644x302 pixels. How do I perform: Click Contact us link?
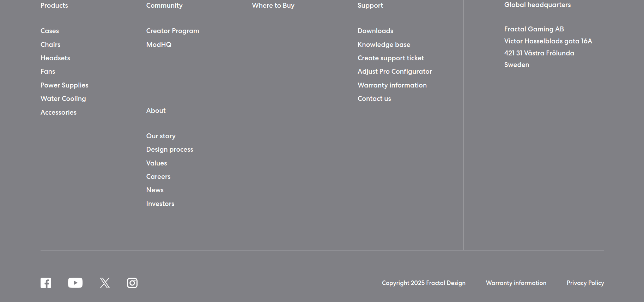pos(374,99)
